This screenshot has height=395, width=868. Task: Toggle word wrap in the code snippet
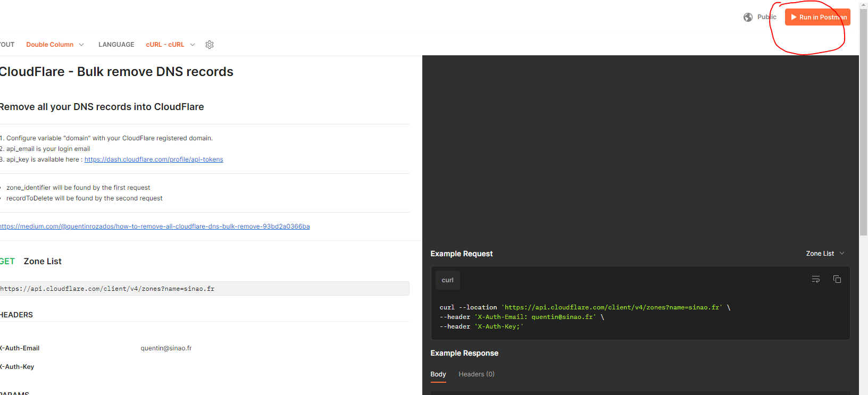click(x=815, y=279)
